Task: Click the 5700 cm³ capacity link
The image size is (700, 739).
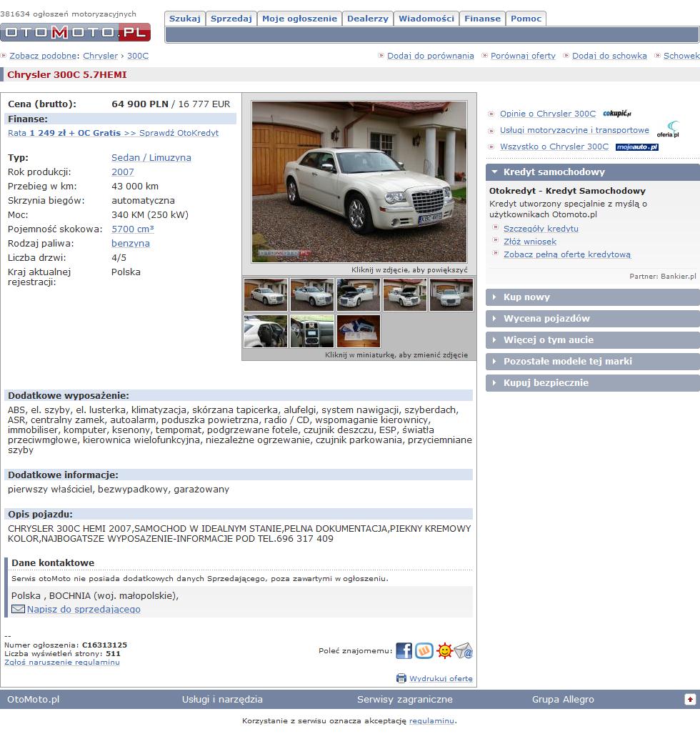Action: 133,229
